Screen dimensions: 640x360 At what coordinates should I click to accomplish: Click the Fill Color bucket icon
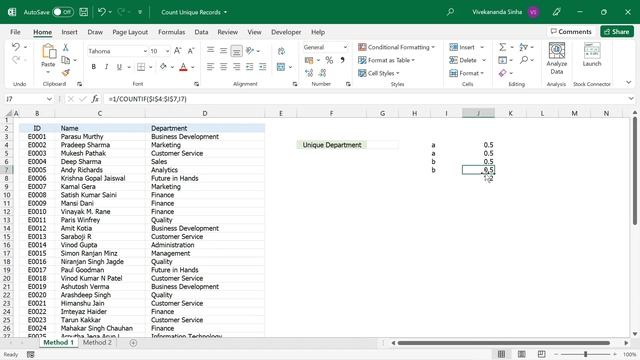point(163,67)
